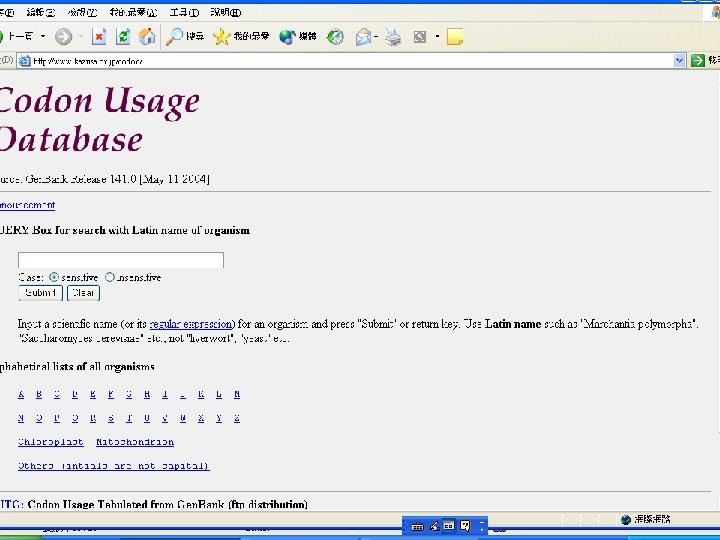Open organisms list letter T
The image size is (720, 540).
[x=129, y=418]
